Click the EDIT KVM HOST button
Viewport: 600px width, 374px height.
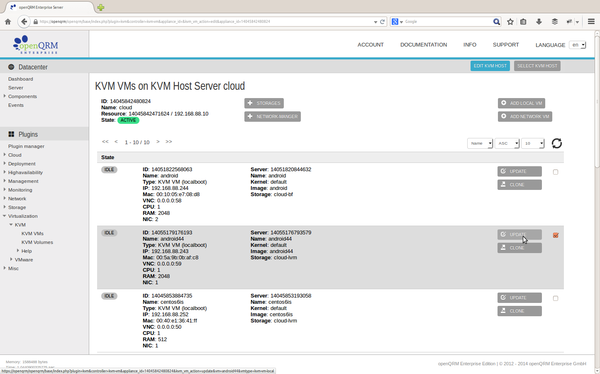[490, 66]
